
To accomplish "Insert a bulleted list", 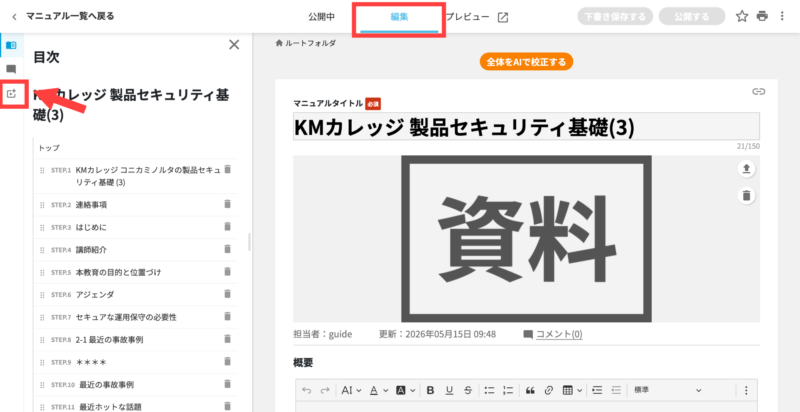I will [x=489, y=391].
